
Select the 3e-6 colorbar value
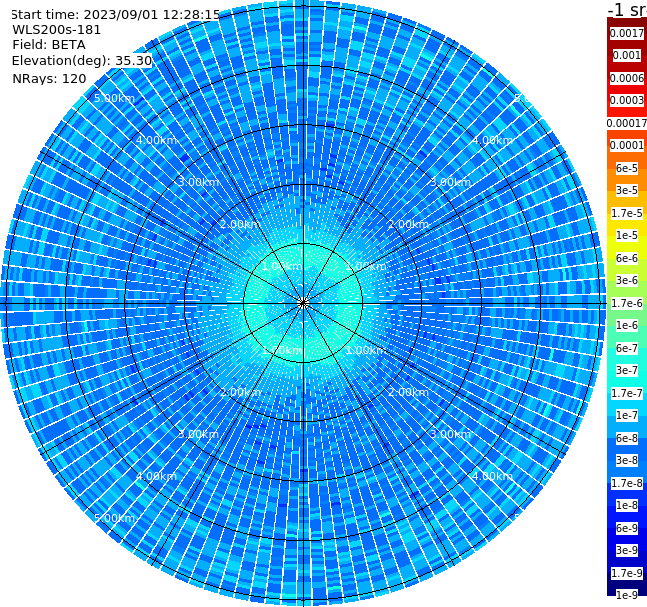[x=627, y=280]
